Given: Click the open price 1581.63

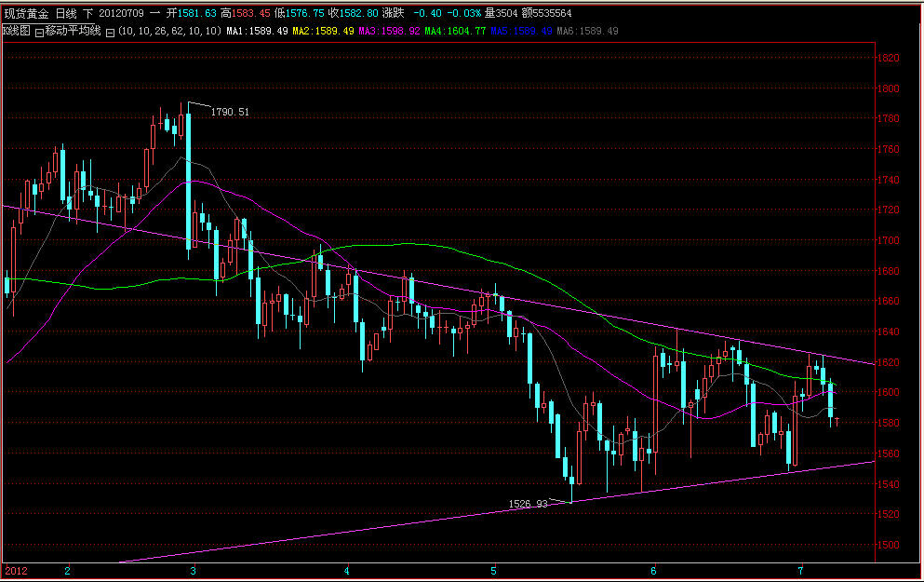Looking at the screenshot, I should point(197,13).
